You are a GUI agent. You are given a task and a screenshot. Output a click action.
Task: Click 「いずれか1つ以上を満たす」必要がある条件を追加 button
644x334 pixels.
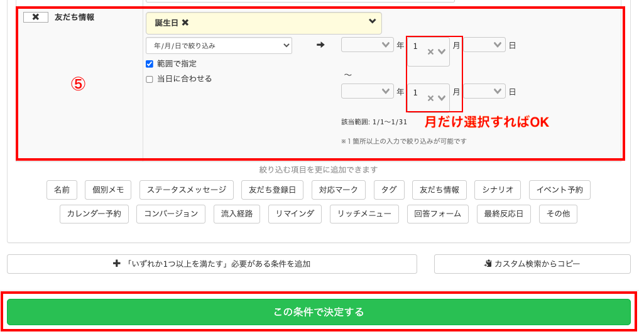(212, 264)
